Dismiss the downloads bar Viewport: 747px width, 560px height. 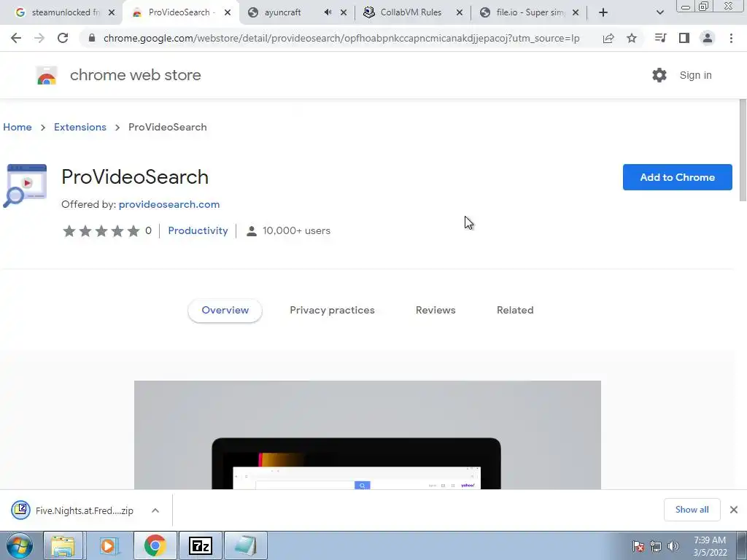click(x=734, y=510)
